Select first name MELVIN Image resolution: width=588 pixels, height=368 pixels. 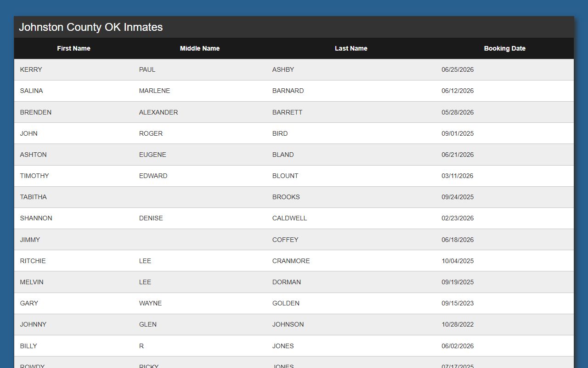32,282
